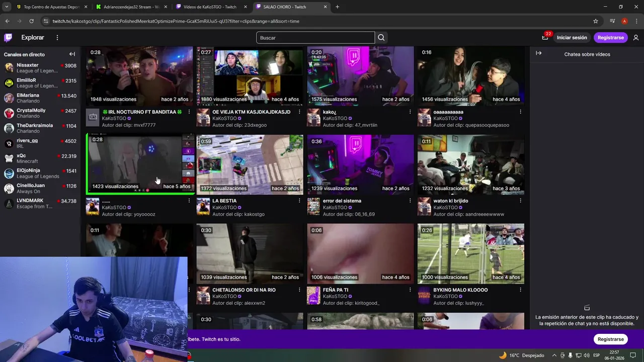644x362 pixels.
Task: Click Nissaxter channel avatar
Action: coord(9,68)
